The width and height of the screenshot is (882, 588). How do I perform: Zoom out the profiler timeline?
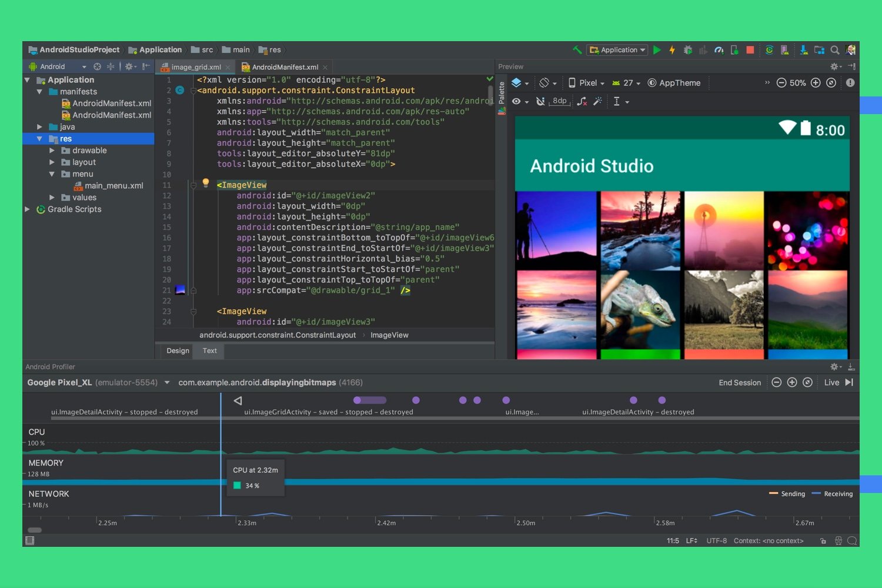[776, 382]
